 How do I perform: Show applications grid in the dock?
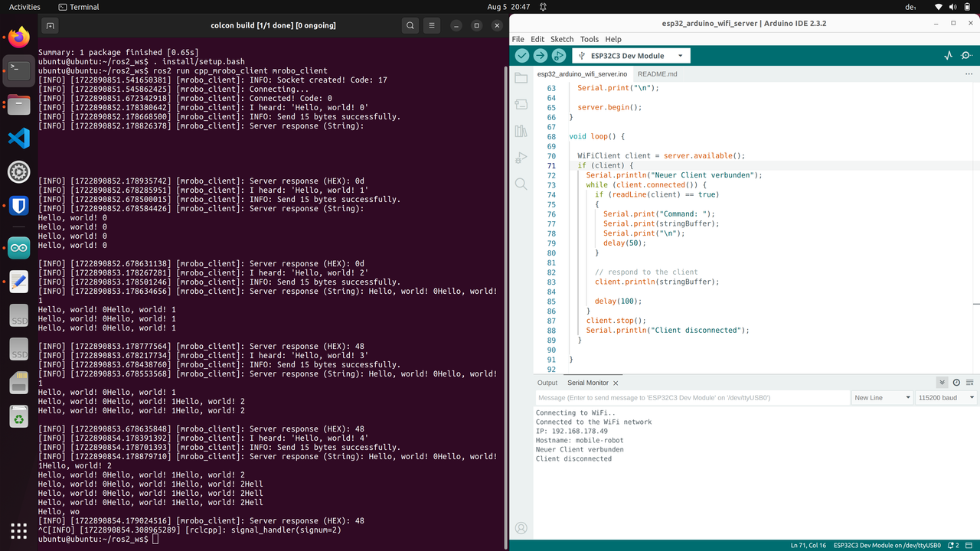click(x=19, y=530)
